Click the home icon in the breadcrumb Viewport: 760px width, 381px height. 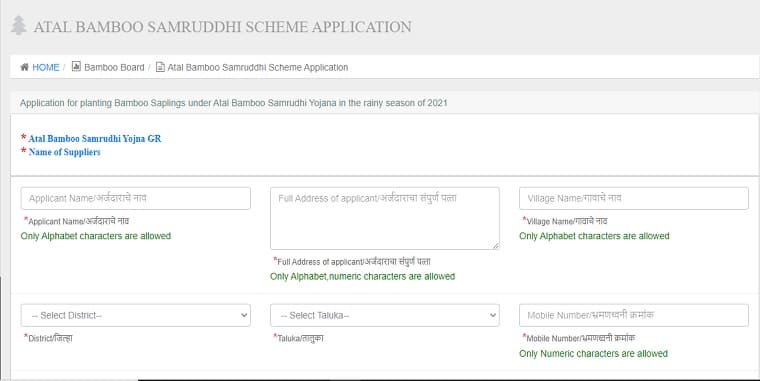tap(24, 67)
